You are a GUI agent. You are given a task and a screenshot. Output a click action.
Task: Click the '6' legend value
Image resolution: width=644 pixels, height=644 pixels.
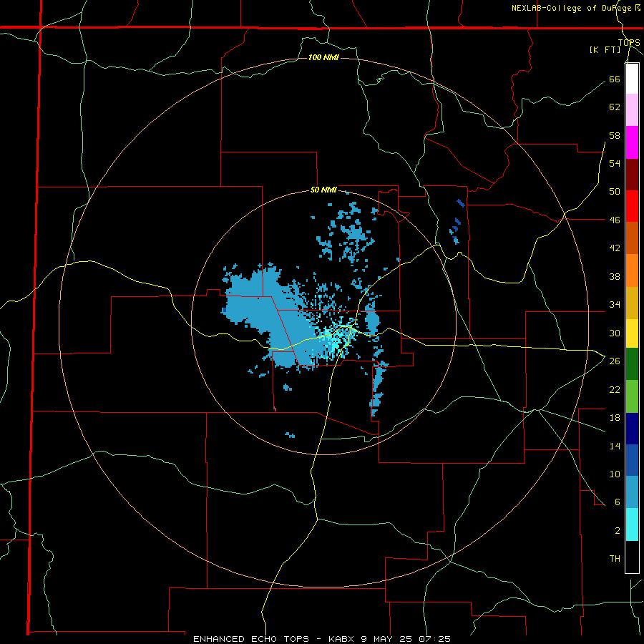click(x=618, y=502)
